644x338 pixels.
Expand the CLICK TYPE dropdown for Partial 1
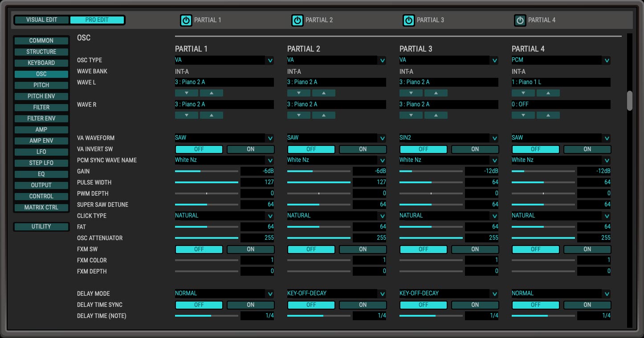tap(270, 215)
